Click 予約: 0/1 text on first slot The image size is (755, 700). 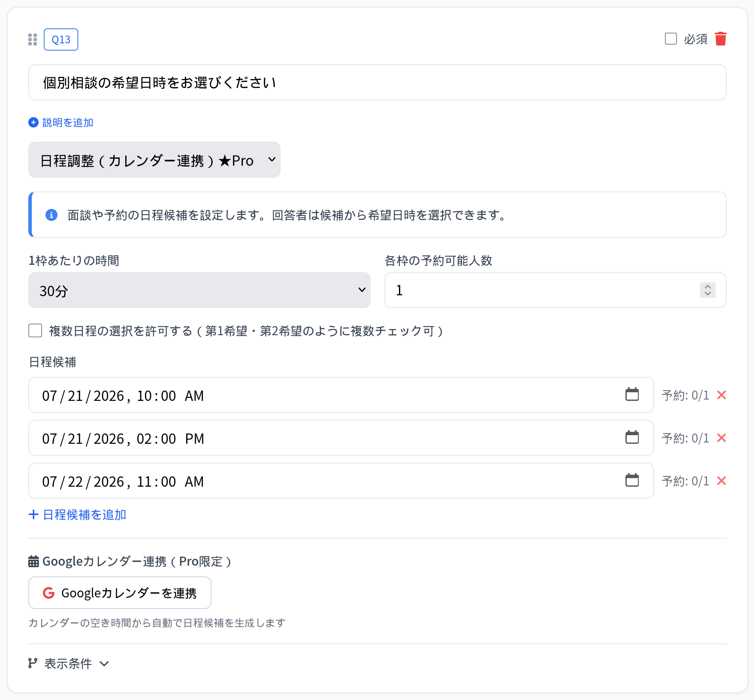686,395
